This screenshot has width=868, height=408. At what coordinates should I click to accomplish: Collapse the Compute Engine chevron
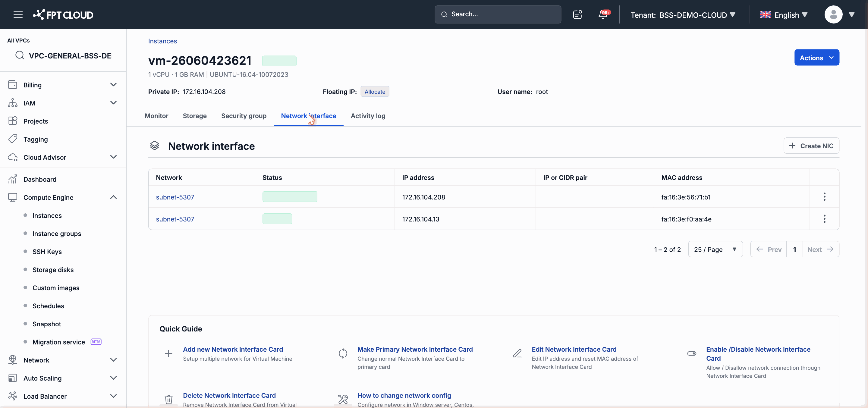[x=114, y=197]
